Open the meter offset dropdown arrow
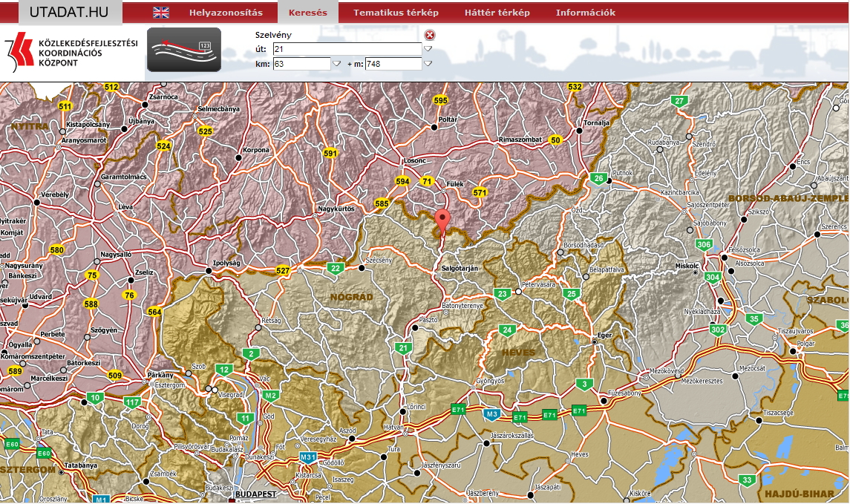Image resolution: width=850 pixels, height=504 pixels. pos(428,64)
